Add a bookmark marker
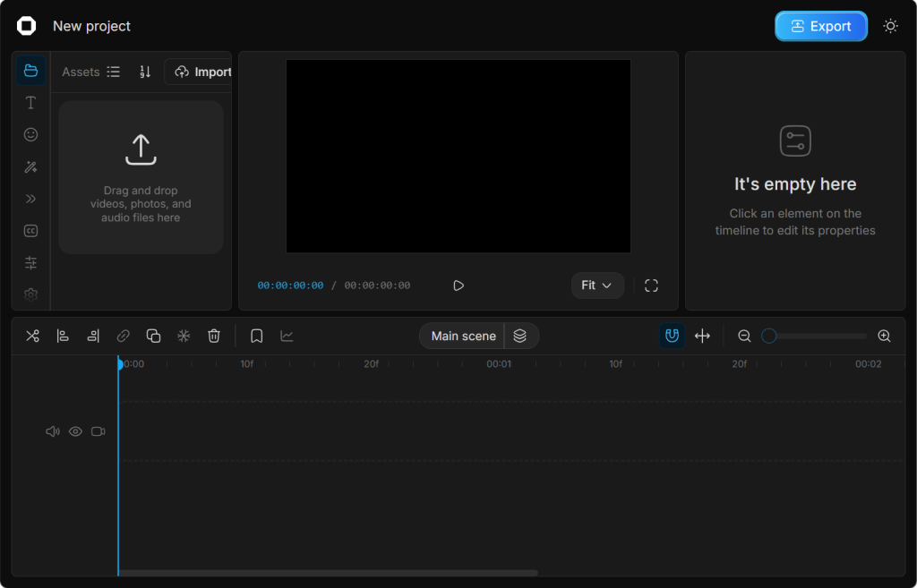The height and width of the screenshot is (588, 917). (256, 337)
